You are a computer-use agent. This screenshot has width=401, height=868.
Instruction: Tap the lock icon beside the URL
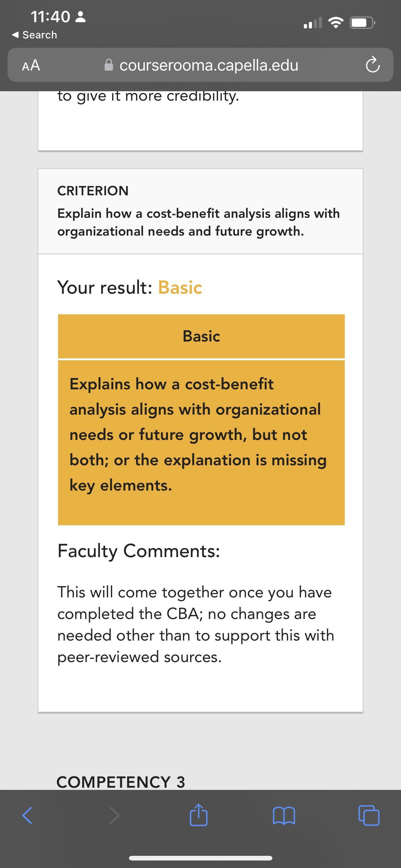pyautogui.click(x=109, y=65)
